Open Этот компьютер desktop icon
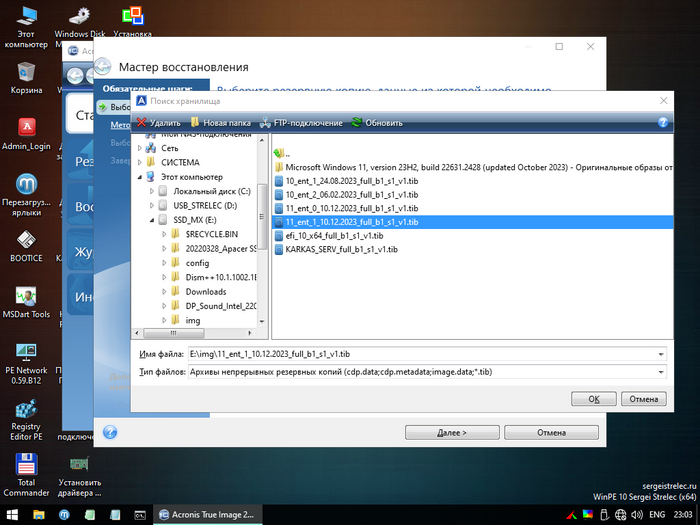This screenshot has height=525, width=700. 26,27
